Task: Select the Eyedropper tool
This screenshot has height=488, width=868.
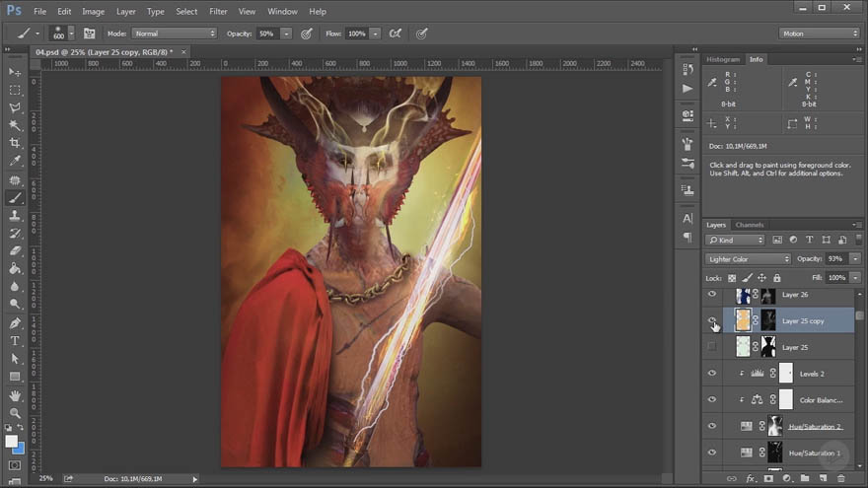Action: tap(15, 161)
